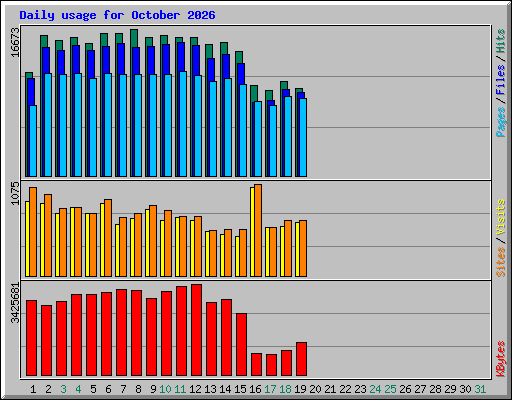Click the red 'KBytes' legend label
Screen dimensions: 512x400
click(501, 359)
